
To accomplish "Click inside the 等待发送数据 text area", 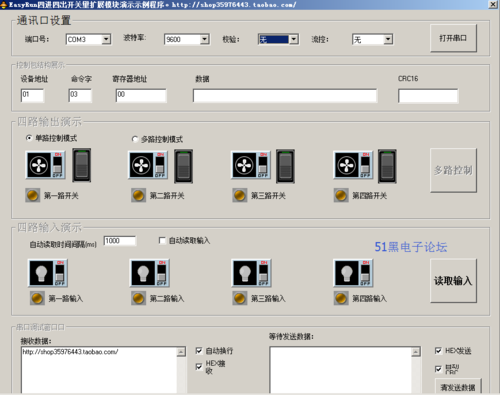I will (x=341, y=371).
